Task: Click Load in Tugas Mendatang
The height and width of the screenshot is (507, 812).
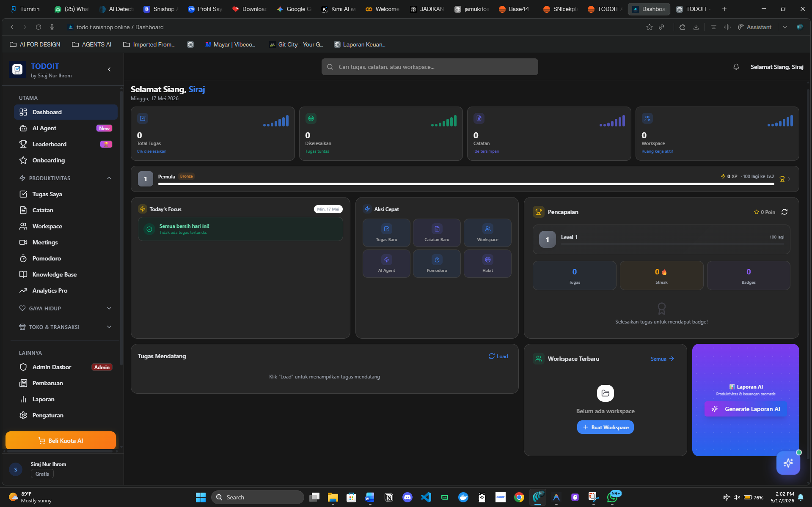Action: tap(498, 356)
